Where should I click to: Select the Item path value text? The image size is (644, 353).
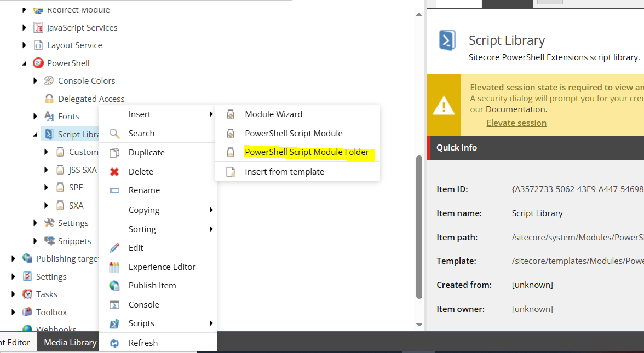tap(577, 238)
